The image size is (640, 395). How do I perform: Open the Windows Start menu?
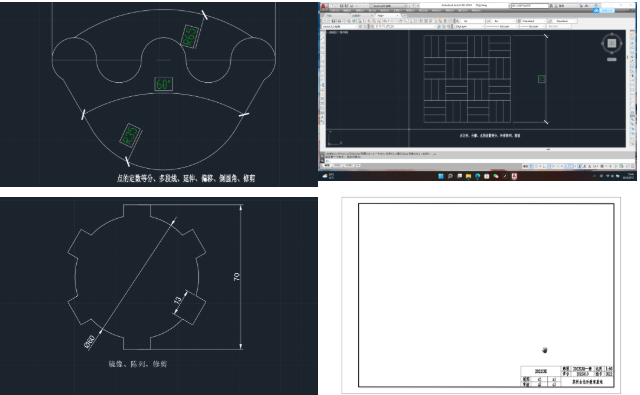440,176
